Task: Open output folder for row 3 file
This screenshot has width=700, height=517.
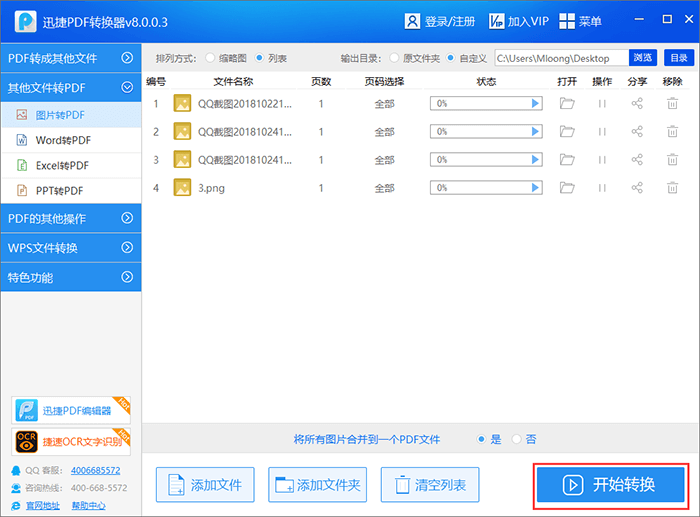Action: tap(567, 160)
